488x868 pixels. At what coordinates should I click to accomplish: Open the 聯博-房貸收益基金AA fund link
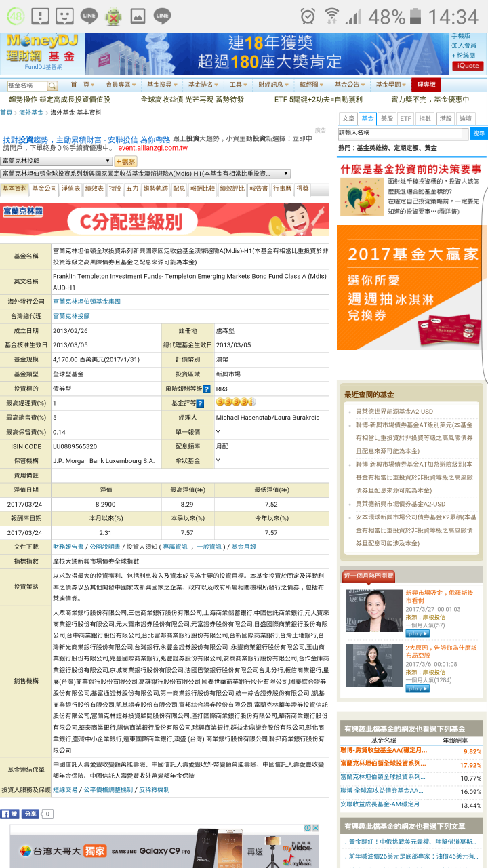point(384,751)
